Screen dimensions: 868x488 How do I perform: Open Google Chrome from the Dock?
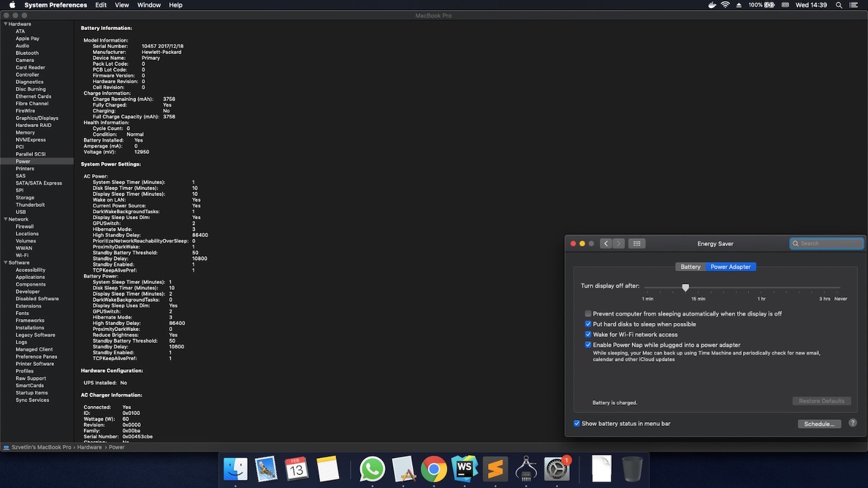434,470
